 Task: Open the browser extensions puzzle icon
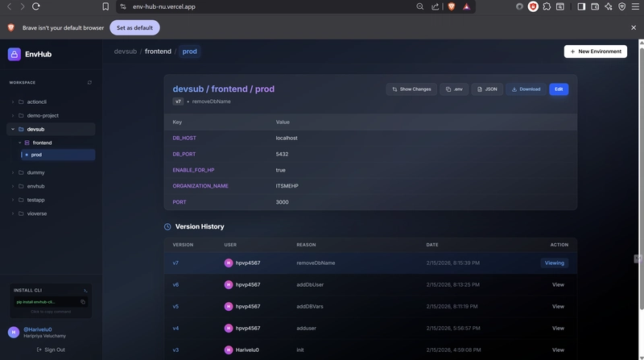pos(547,6)
